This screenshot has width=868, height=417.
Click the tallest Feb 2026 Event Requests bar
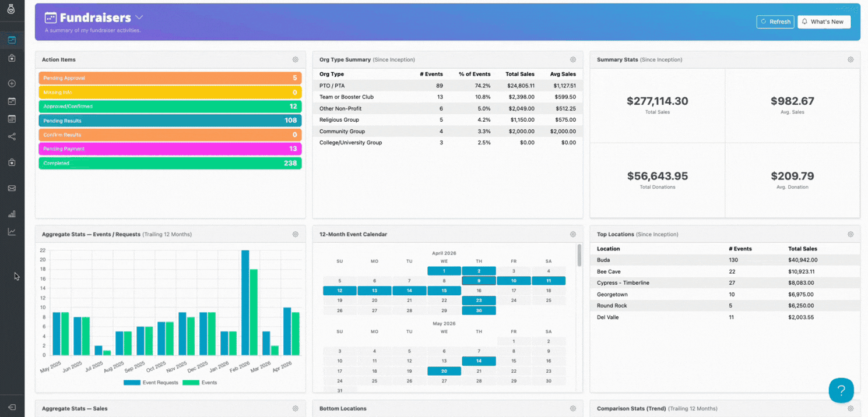pos(245,303)
